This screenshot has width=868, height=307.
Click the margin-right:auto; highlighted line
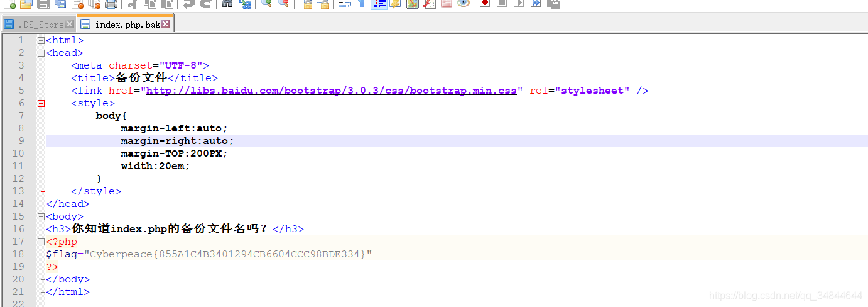[178, 141]
